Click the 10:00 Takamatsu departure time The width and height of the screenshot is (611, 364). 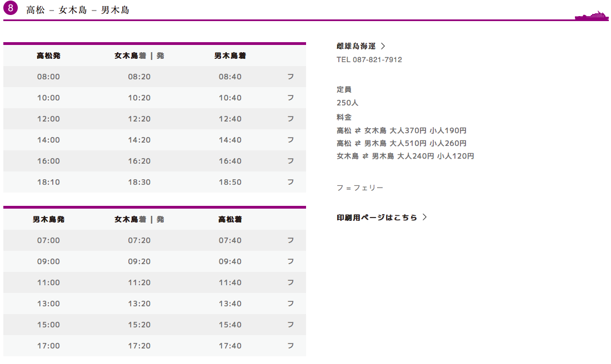tap(48, 98)
